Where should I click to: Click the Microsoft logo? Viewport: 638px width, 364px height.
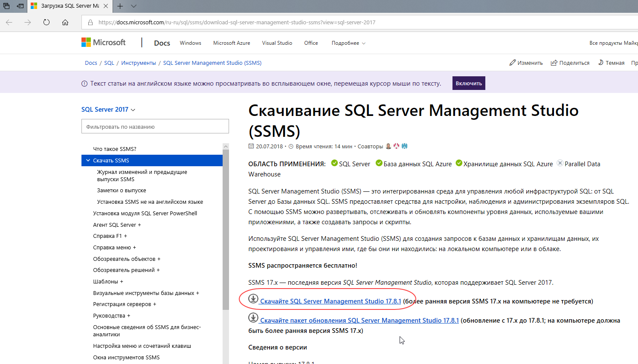[104, 42]
